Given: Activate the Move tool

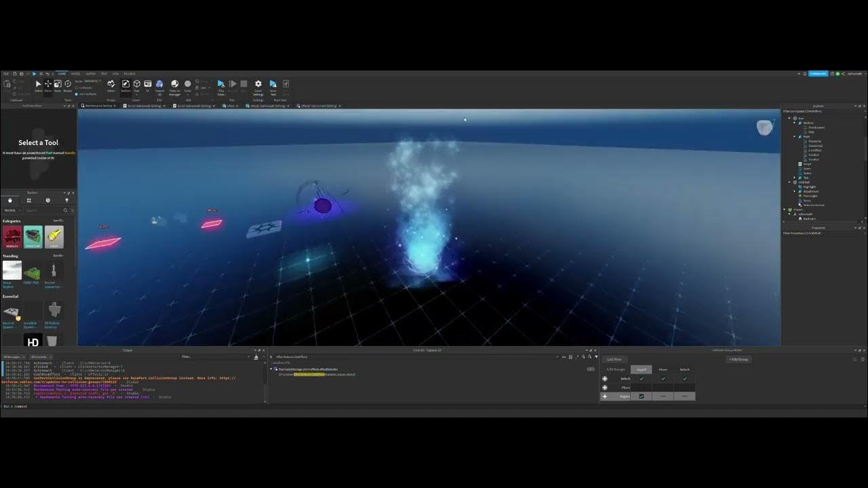Looking at the screenshot, I should 48,85.
